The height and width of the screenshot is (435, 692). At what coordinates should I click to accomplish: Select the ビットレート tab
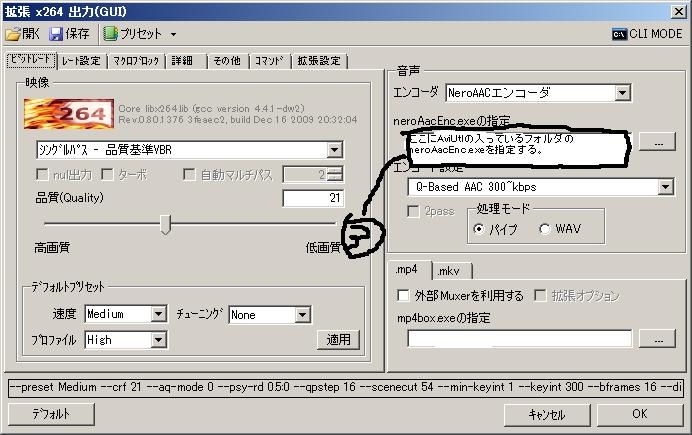pos(31,60)
